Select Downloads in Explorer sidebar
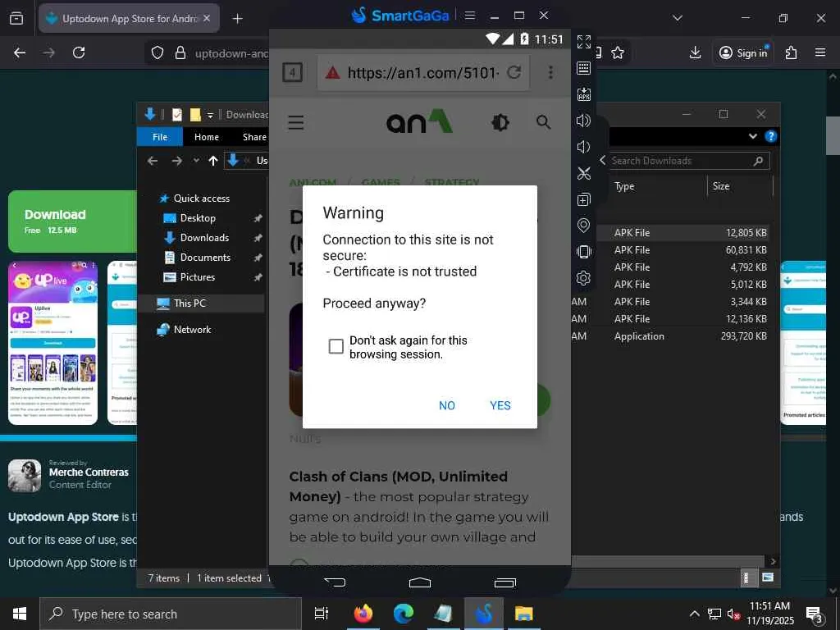 tap(204, 238)
